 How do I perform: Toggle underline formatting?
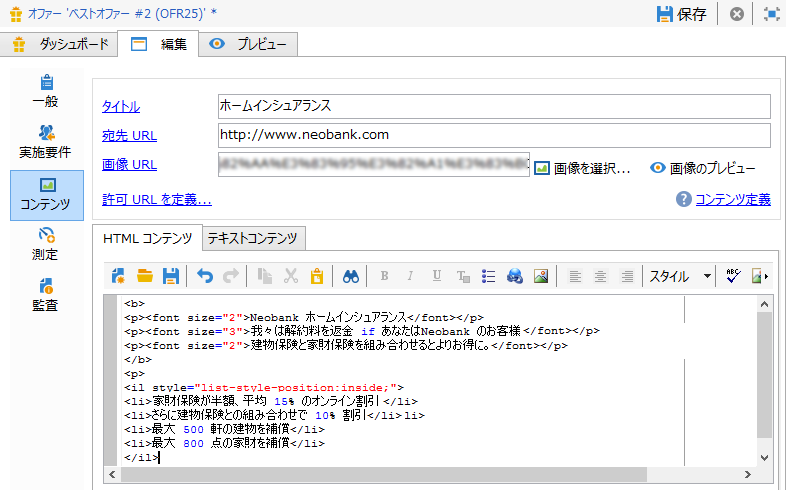click(437, 276)
